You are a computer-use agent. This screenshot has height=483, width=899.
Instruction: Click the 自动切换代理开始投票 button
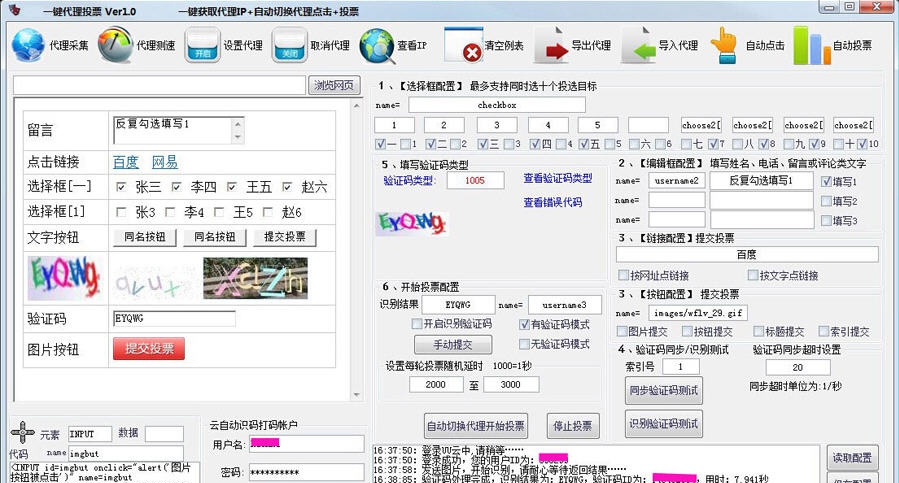pos(476,426)
